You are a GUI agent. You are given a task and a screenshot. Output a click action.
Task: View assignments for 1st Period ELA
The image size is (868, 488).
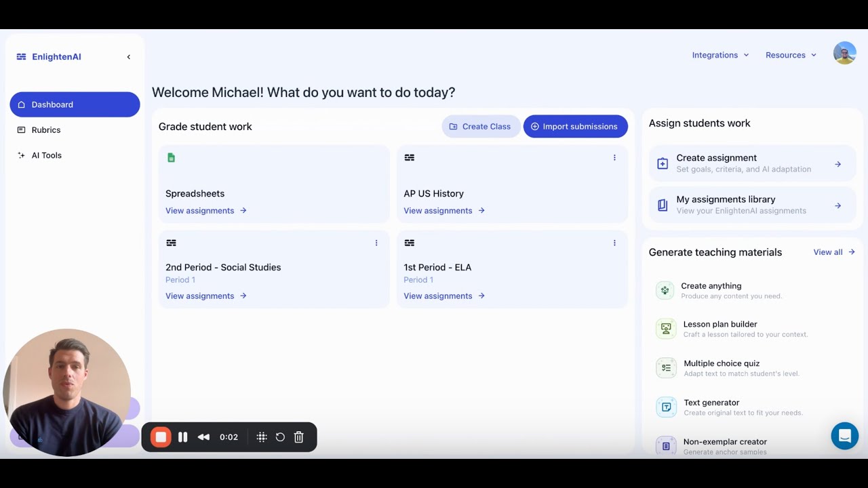(x=444, y=296)
